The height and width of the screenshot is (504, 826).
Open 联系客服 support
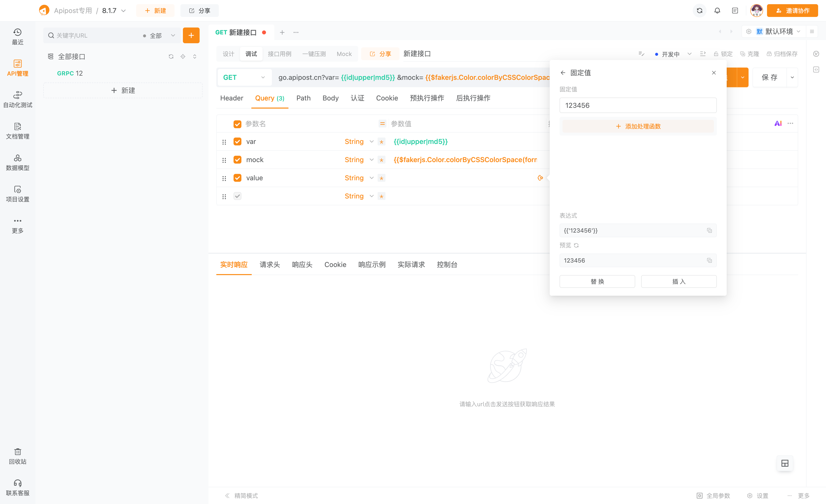17,488
